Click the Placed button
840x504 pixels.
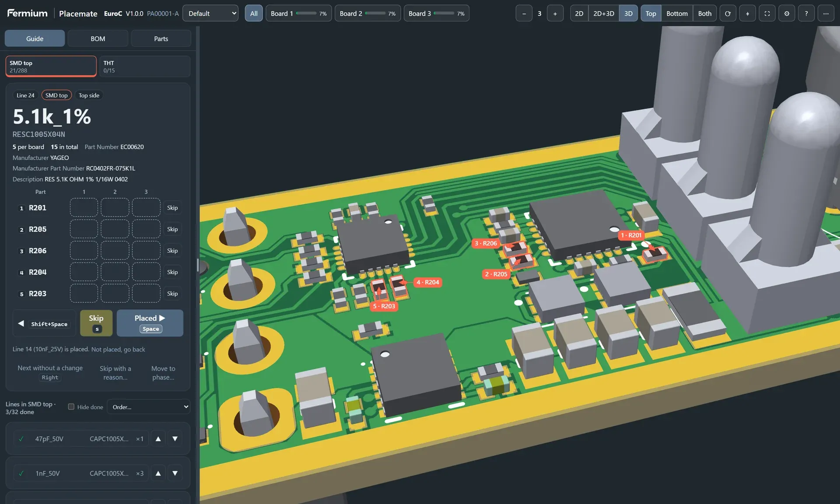150,323
